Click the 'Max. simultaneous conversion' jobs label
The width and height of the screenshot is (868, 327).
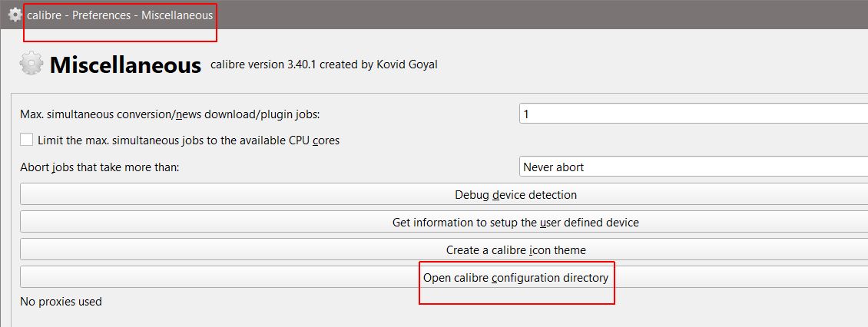click(x=169, y=114)
